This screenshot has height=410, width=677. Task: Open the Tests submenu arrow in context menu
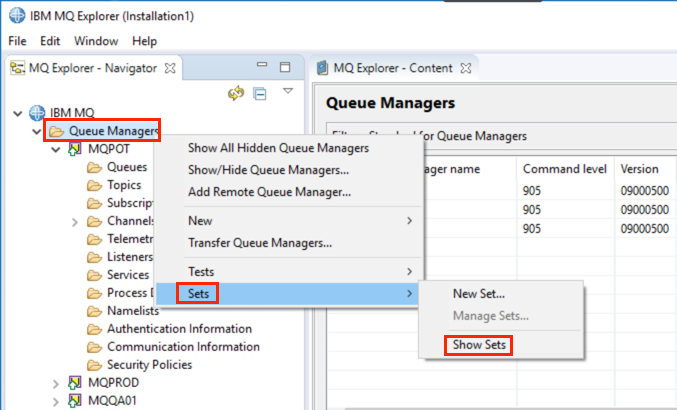pyautogui.click(x=409, y=271)
